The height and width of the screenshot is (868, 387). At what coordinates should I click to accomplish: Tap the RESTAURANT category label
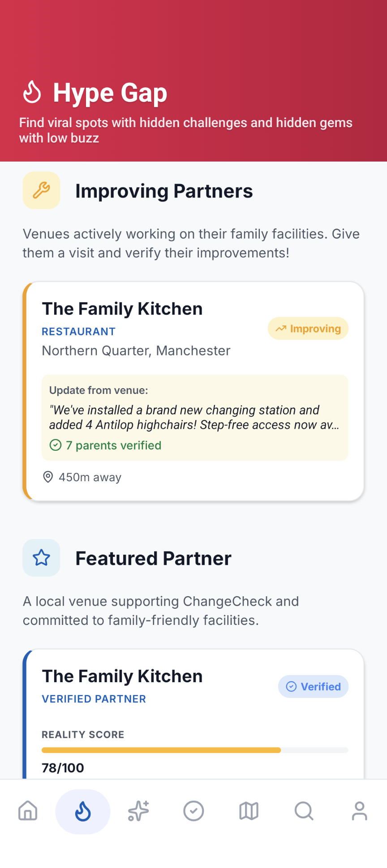click(78, 332)
